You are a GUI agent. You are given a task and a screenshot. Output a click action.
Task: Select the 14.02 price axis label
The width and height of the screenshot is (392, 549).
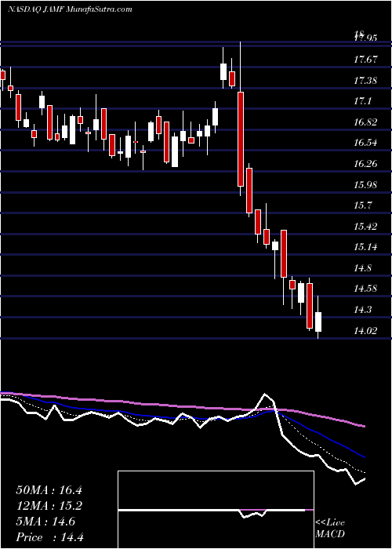click(366, 330)
